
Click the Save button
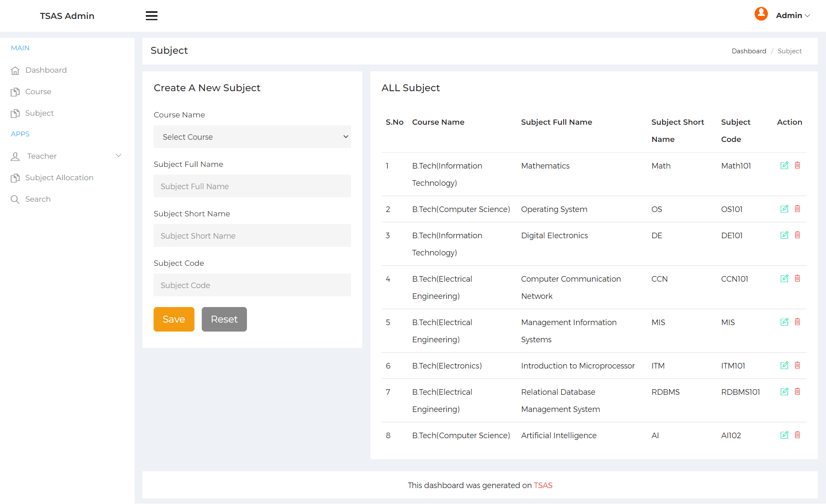pos(174,319)
